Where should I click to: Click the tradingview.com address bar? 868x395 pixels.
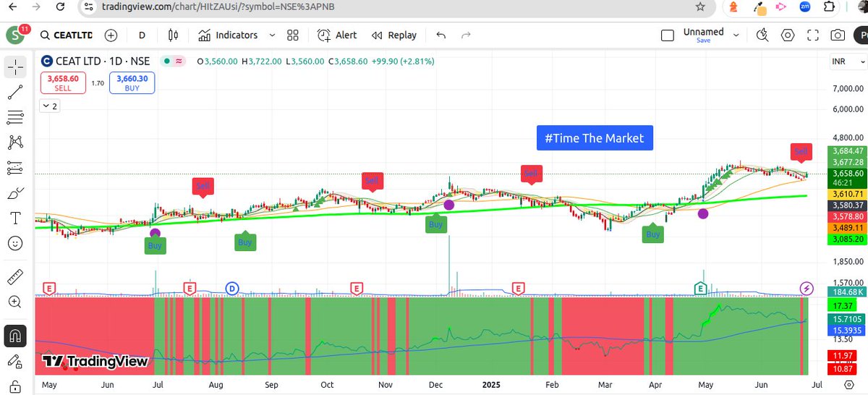tap(220, 7)
